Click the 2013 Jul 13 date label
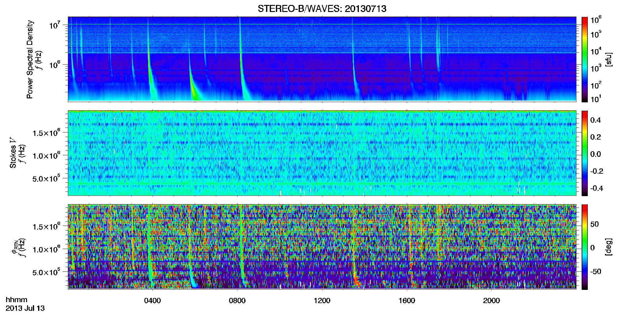Screen dimensions: 644x332 tap(25, 308)
